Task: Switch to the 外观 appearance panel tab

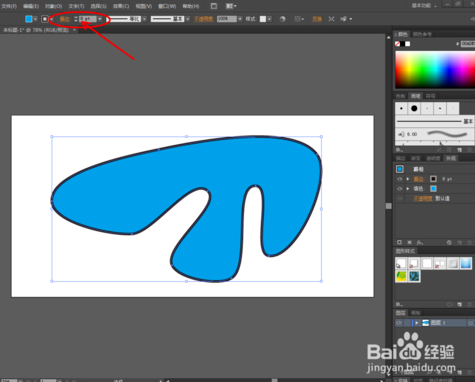Action: 451,158
